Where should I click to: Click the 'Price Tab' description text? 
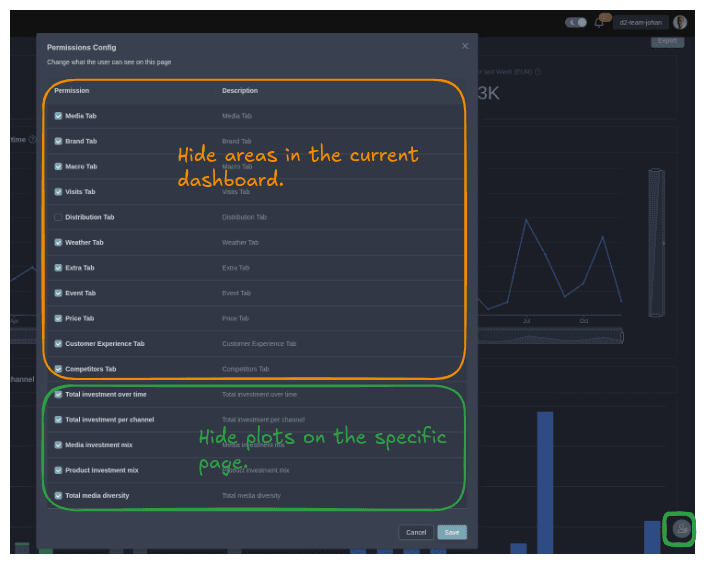coord(235,318)
